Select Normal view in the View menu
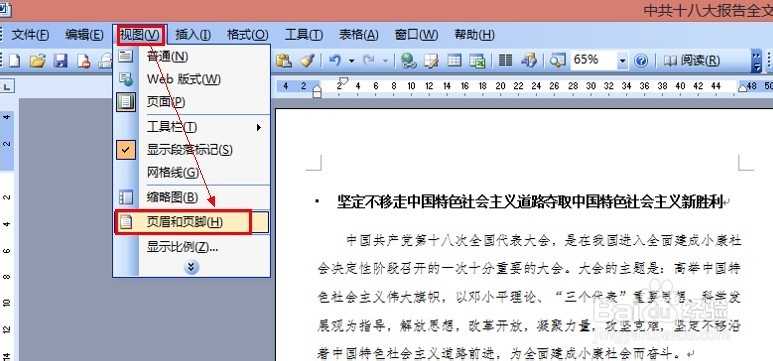The image size is (773, 361). click(x=192, y=56)
